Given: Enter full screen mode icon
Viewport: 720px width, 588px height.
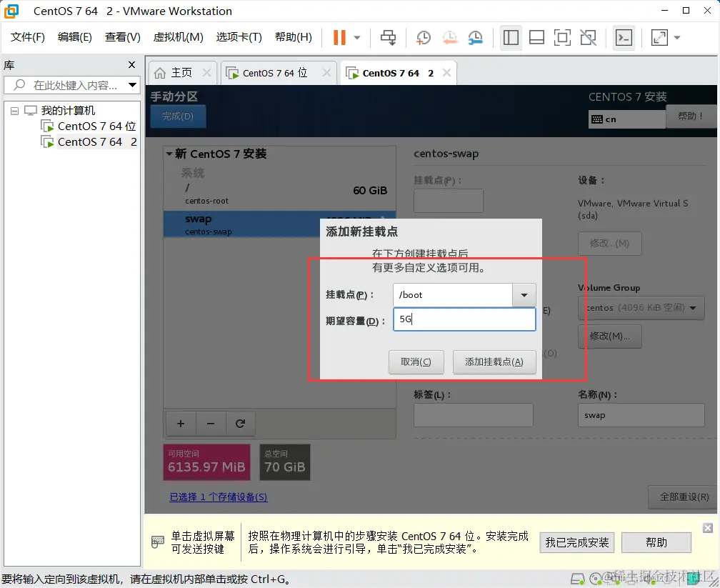Looking at the screenshot, I should tap(562, 38).
